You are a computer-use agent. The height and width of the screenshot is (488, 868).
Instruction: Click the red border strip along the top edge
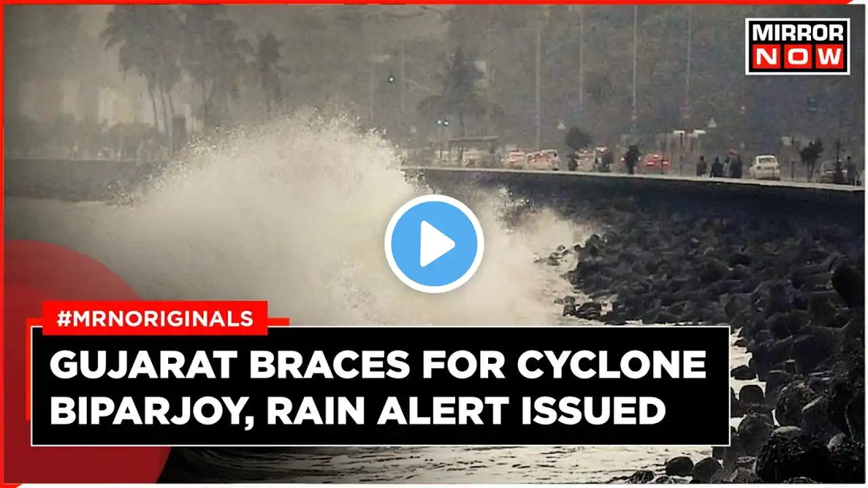[x=434, y=2]
